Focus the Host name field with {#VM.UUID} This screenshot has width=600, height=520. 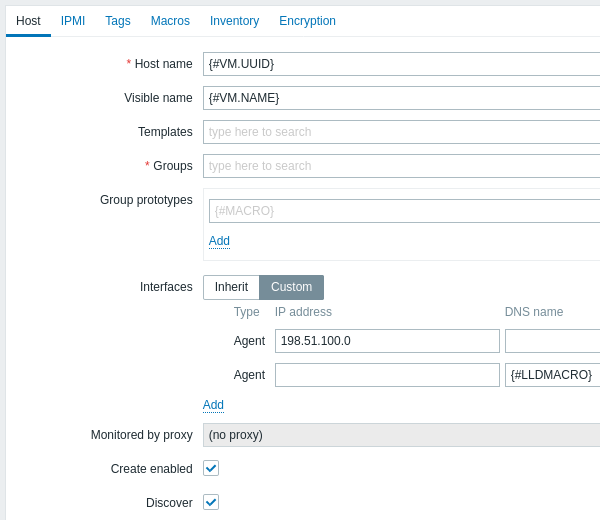[400, 64]
